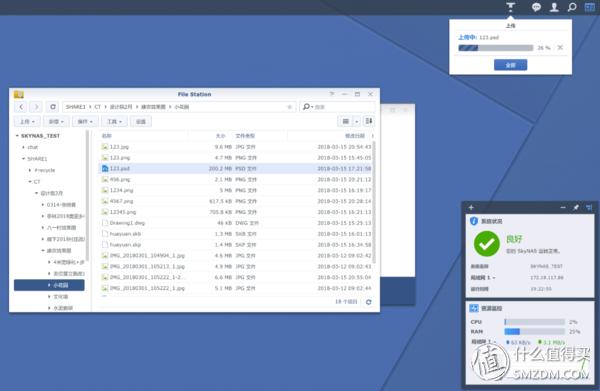Collapse the SKYNAS_TEST tree root
Screen dimensions: 600x391
[17, 136]
